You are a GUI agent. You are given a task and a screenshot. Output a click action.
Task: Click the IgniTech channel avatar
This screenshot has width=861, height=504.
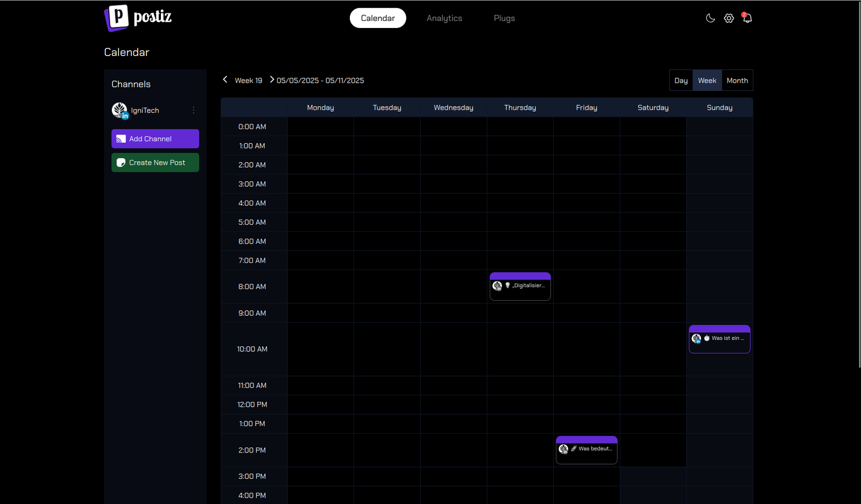[119, 110]
